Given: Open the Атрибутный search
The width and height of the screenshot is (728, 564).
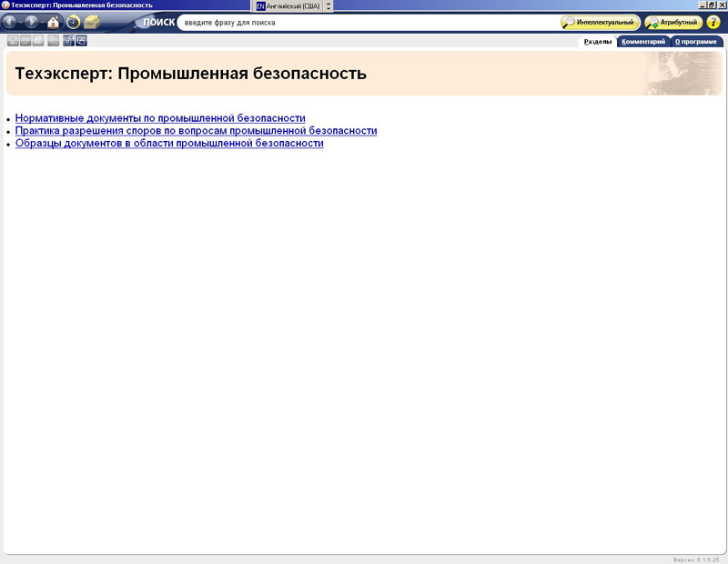Looking at the screenshot, I should (x=672, y=22).
